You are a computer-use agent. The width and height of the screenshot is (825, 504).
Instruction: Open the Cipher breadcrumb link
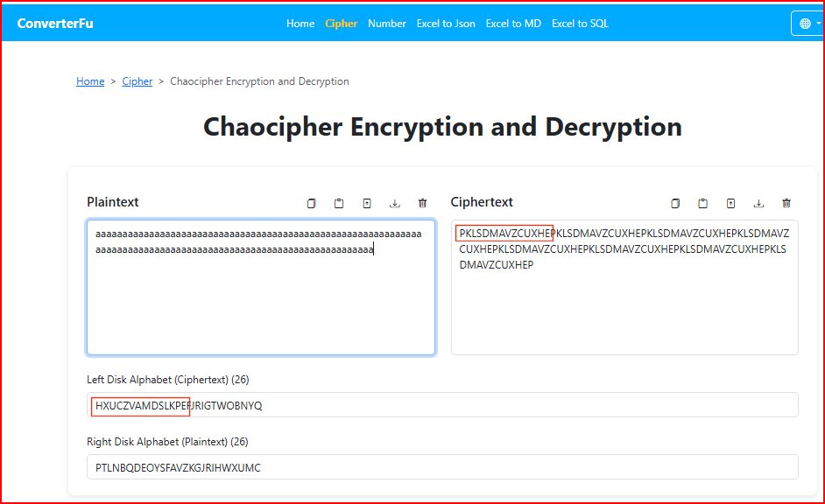pos(137,81)
